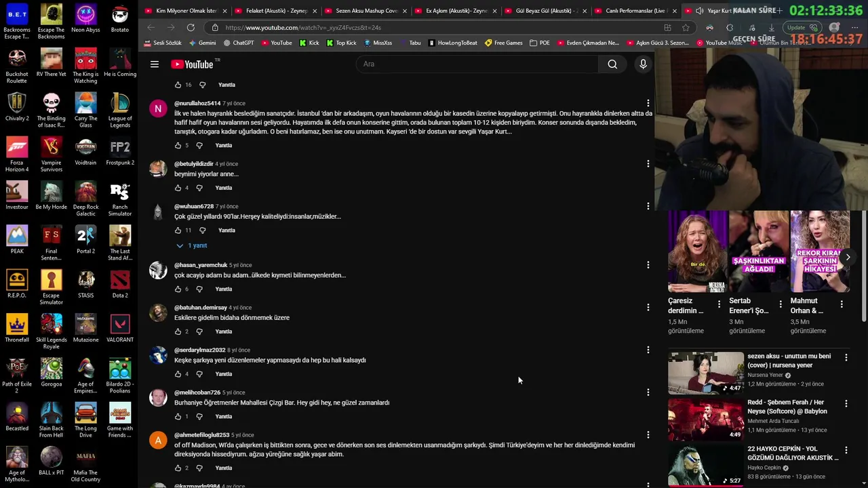Launch Portal 2 desktop shortcut

tap(85, 239)
